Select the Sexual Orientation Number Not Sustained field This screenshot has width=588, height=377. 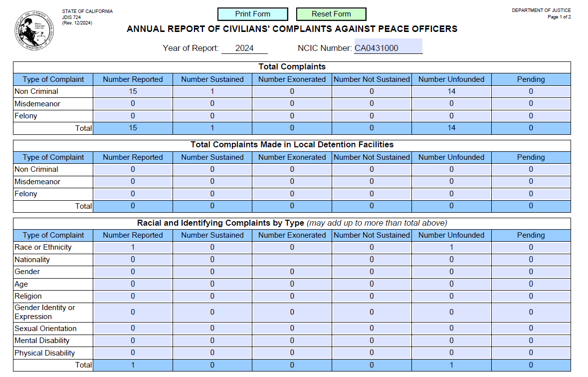click(x=371, y=328)
